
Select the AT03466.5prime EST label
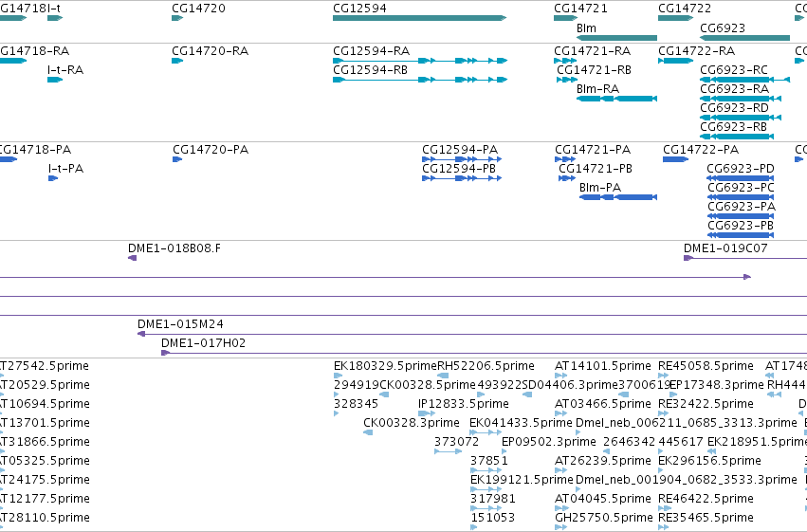603,403
